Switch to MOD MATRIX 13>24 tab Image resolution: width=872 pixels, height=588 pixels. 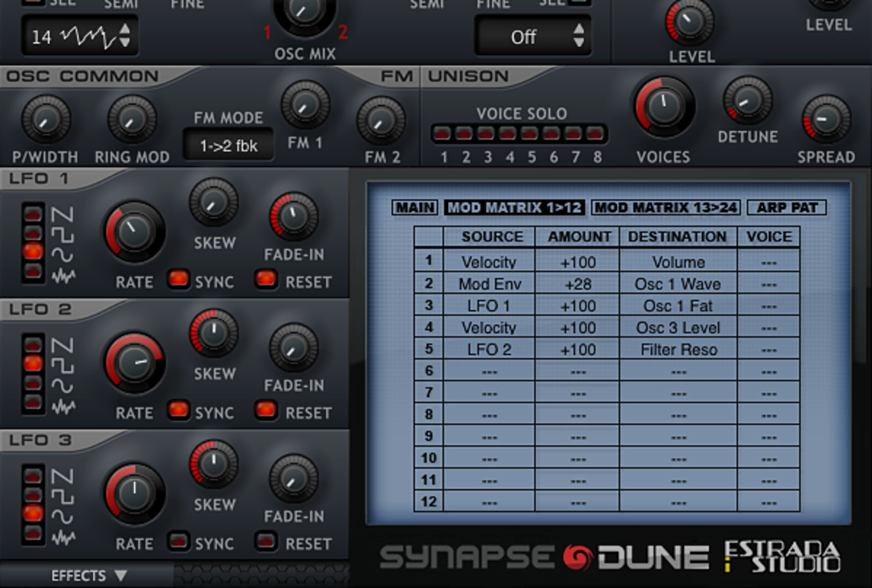666,207
